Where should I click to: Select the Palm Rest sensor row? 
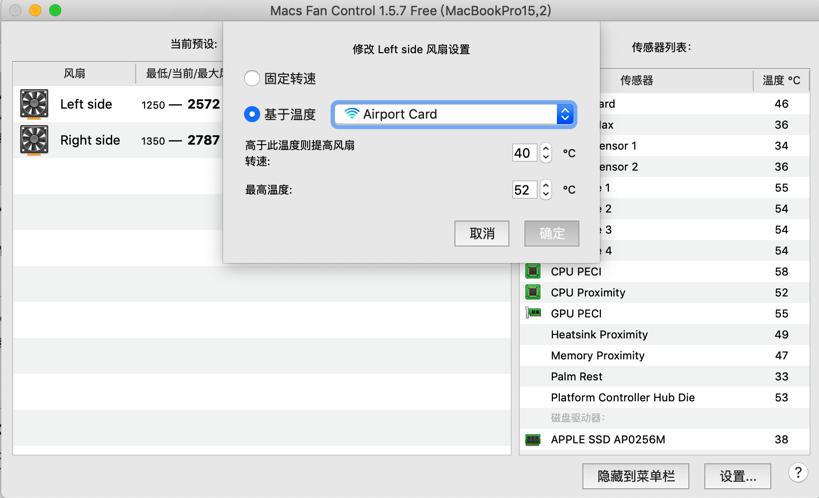(664, 376)
